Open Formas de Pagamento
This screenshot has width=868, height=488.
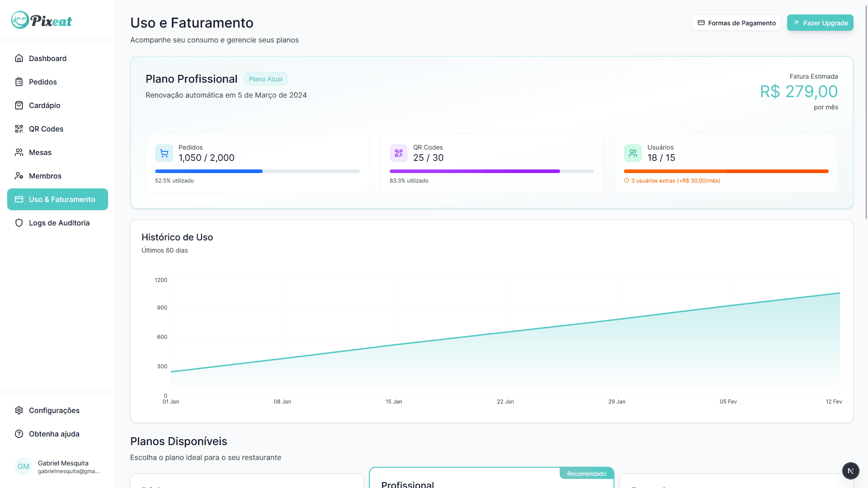click(736, 23)
